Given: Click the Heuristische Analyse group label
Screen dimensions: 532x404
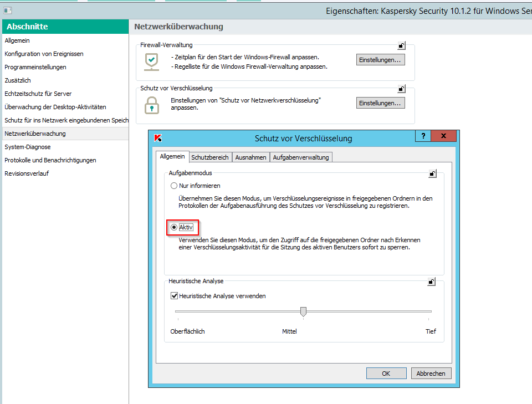Looking at the screenshot, I should 196,281.
